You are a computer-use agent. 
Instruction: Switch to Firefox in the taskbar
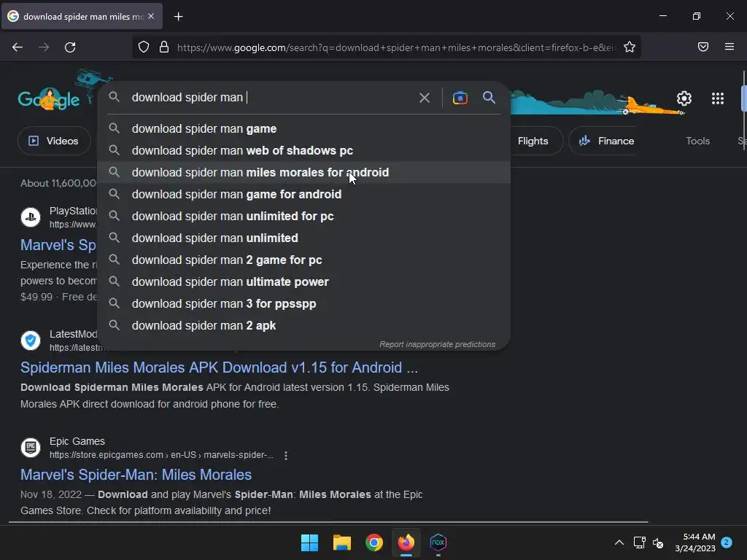point(406,542)
